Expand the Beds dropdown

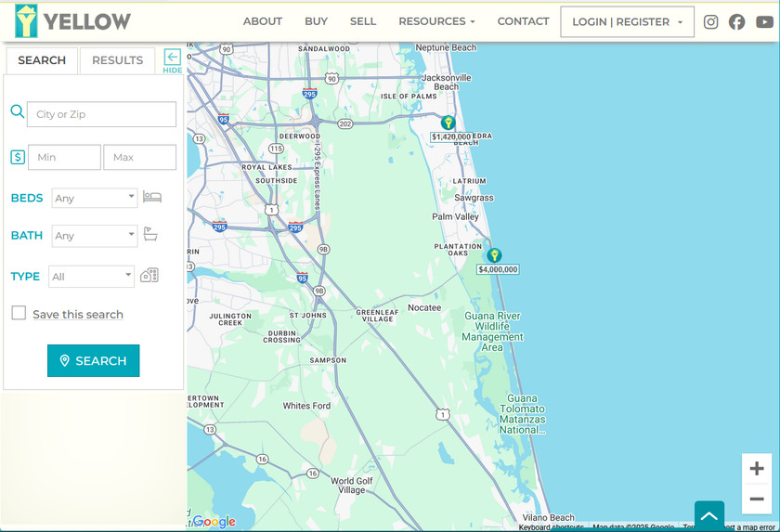coord(94,198)
